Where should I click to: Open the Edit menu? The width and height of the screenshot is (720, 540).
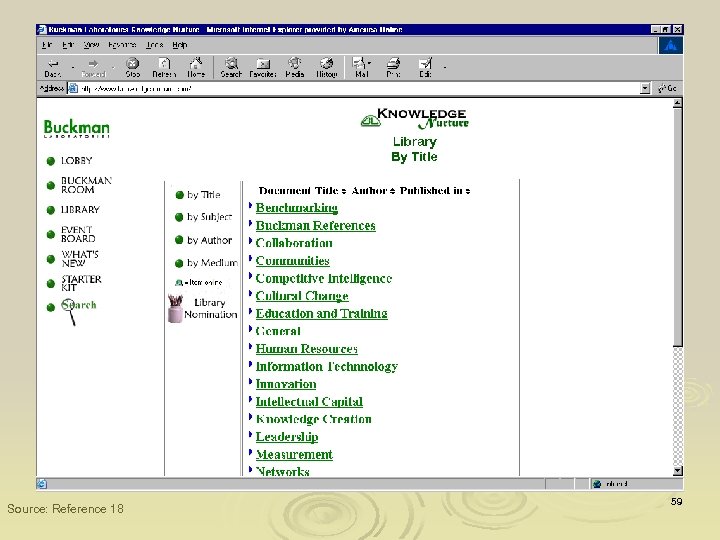[x=68, y=45]
